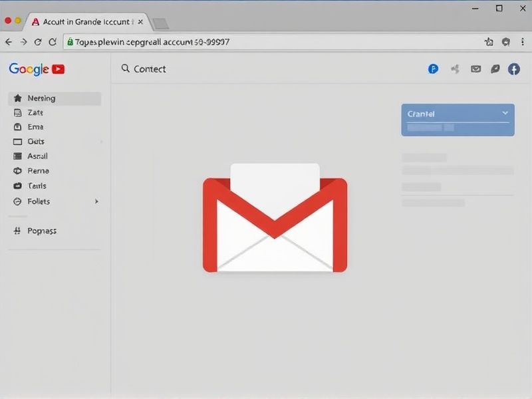Click the envelope icon in header

pos(475,69)
